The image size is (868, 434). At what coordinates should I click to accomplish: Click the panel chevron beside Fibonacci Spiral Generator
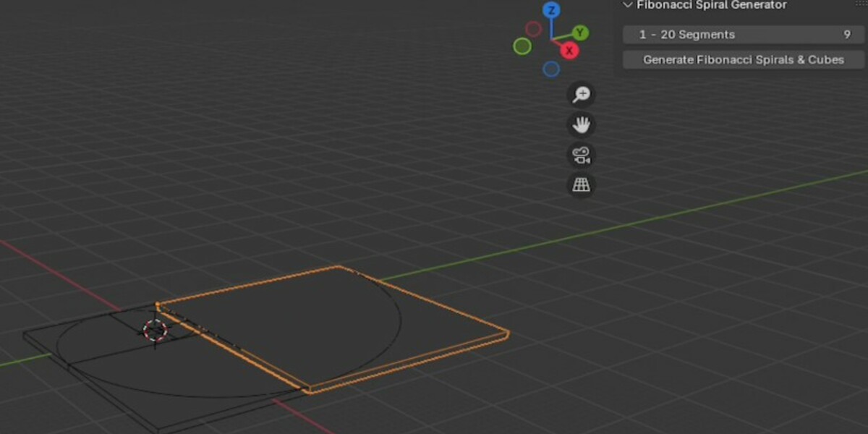(x=627, y=5)
